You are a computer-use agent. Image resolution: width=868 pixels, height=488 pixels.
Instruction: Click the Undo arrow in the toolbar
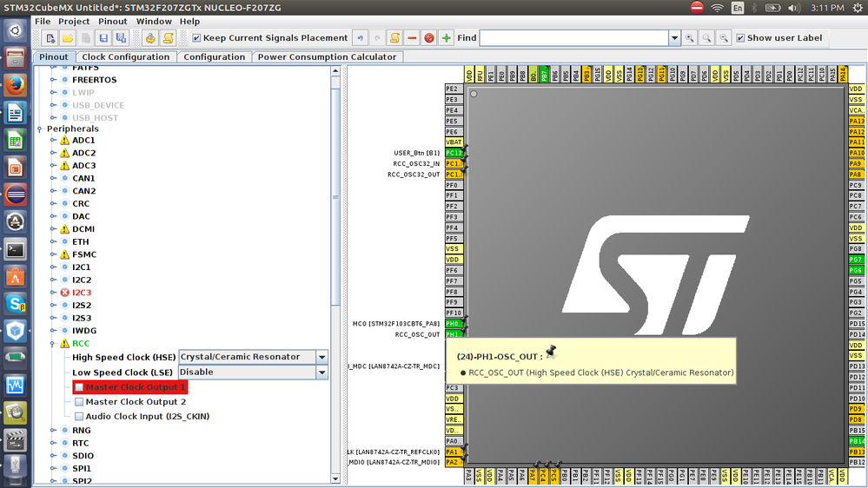click(x=361, y=38)
